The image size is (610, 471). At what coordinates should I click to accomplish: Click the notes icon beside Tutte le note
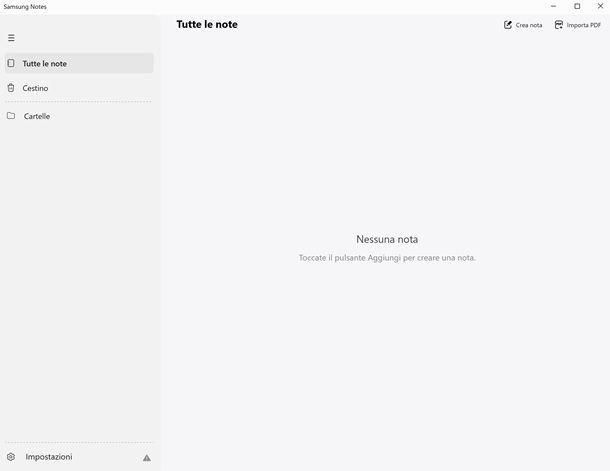coord(11,63)
